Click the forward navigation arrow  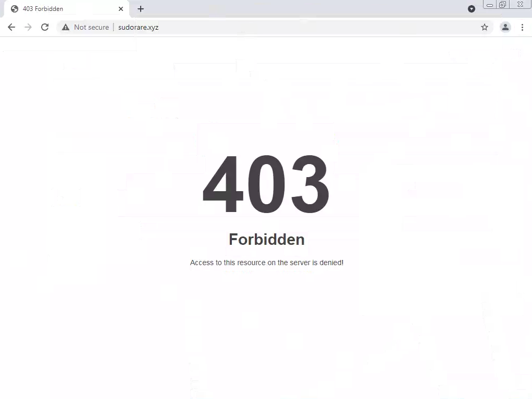click(28, 27)
